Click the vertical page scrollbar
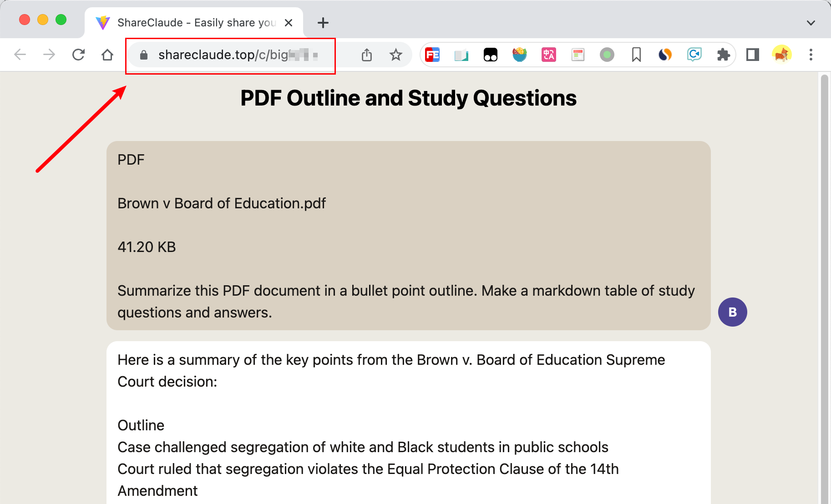831x504 pixels. [x=824, y=273]
